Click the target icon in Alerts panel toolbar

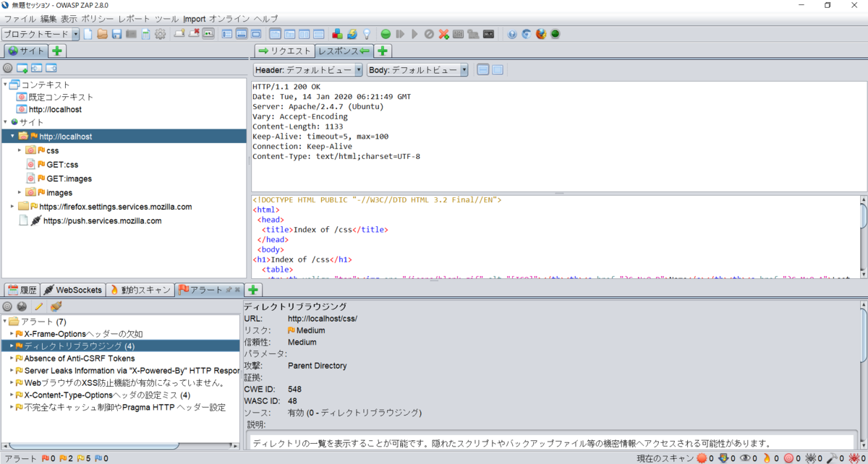pos(8,306)
